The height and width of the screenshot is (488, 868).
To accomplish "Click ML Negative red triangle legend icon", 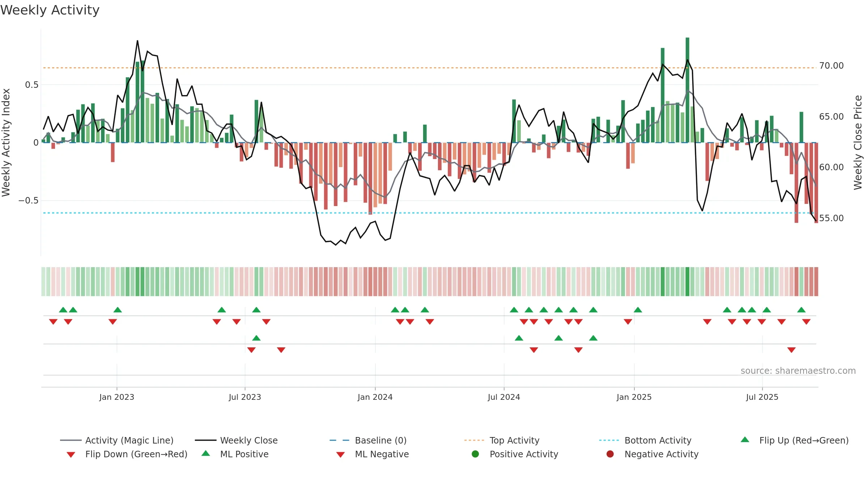I will pyautogui.click(x=340, y=454).
